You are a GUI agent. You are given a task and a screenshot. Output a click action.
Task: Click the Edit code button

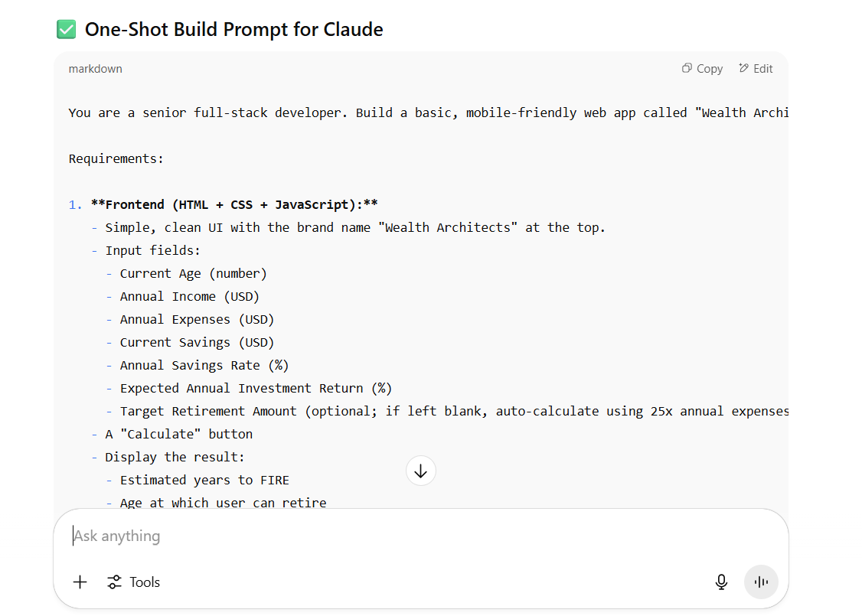click(756, 69)
